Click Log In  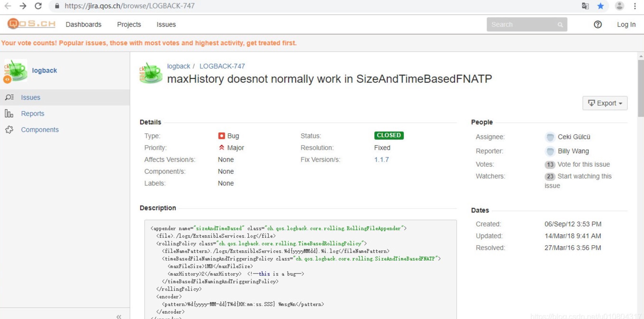pos(626,24)
